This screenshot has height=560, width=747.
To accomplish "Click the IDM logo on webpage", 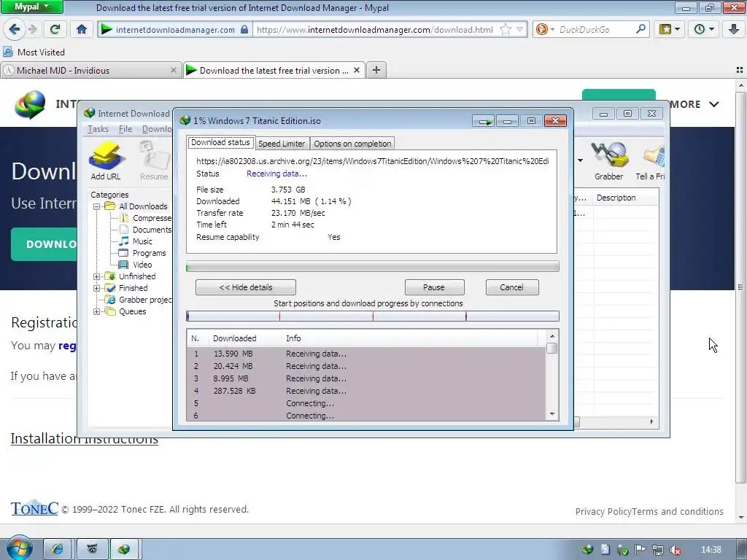I will pyautogui.click(x=29, y=104).
